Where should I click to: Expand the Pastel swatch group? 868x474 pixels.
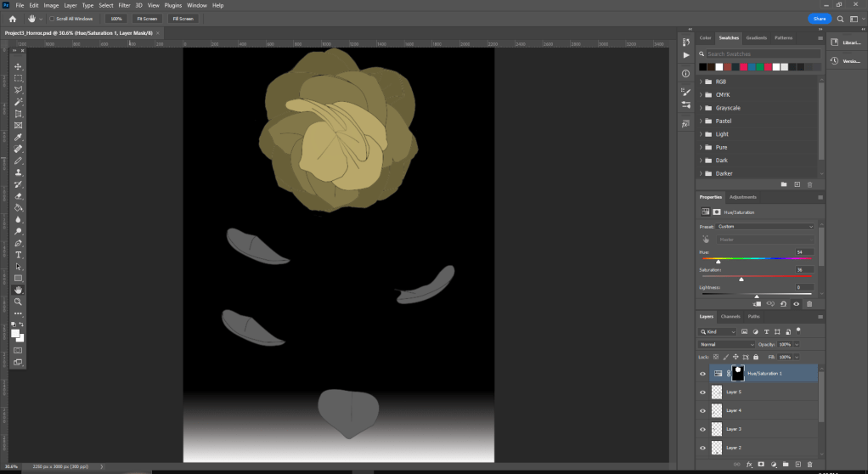tap(701, 121)
